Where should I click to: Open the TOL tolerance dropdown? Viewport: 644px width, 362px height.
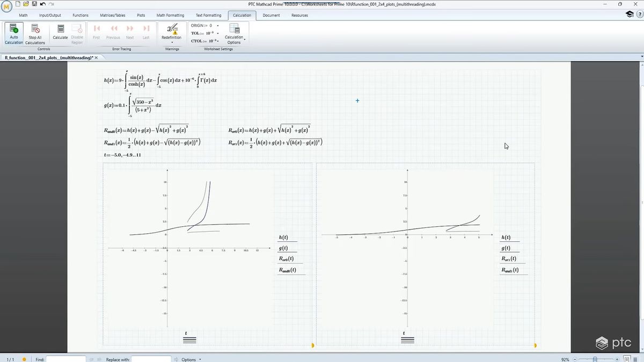[217, 33]
